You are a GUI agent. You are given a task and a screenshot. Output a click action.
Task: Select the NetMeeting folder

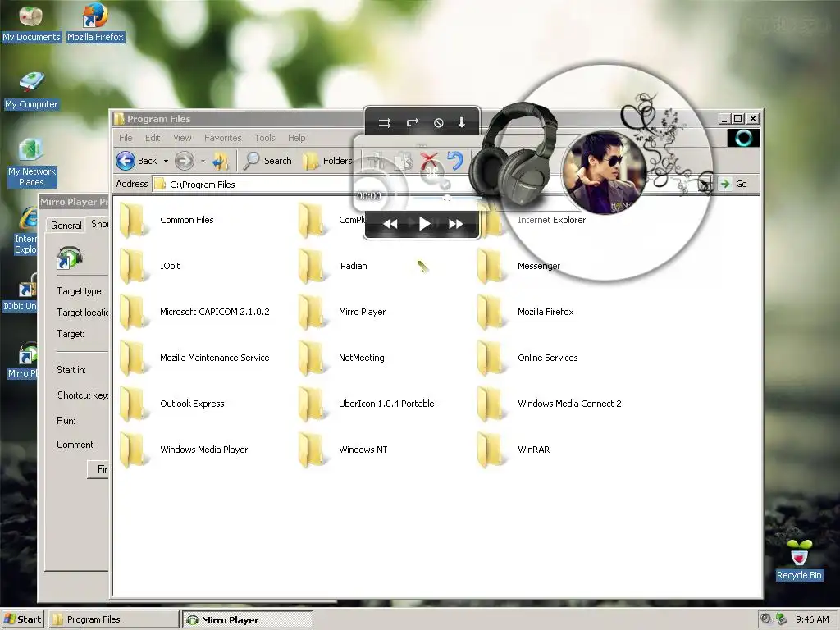click(x=342, y=358)
